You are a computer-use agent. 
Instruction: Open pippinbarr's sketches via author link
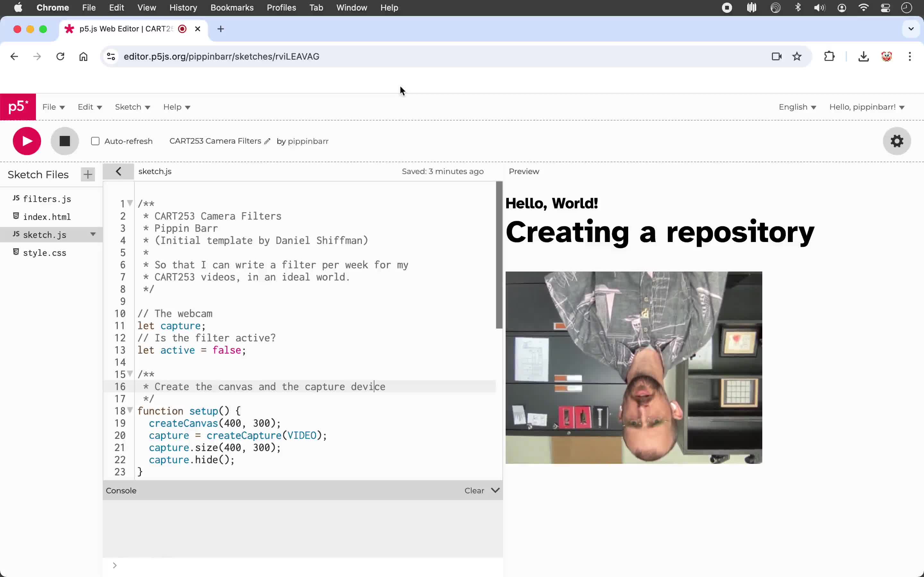[308, 142]
